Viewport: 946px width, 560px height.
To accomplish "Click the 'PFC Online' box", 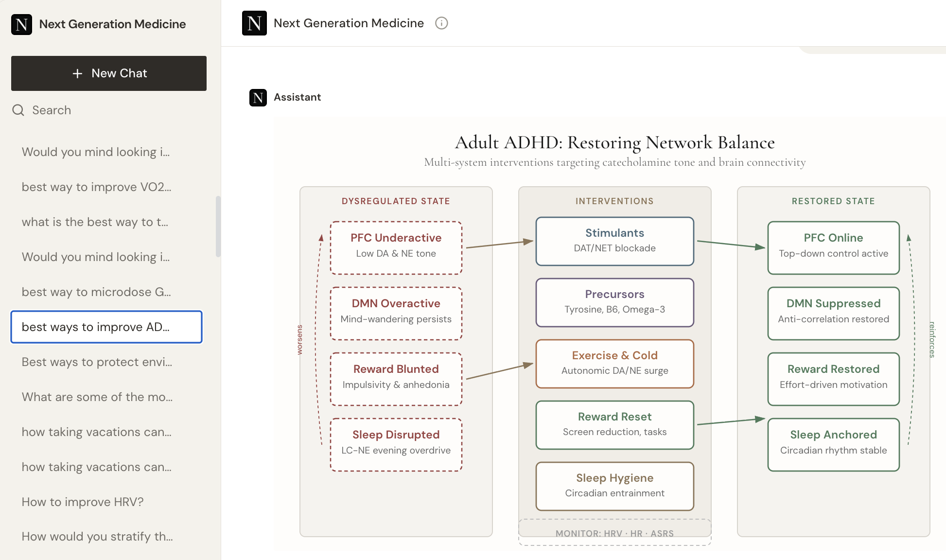I will (834, 248).
